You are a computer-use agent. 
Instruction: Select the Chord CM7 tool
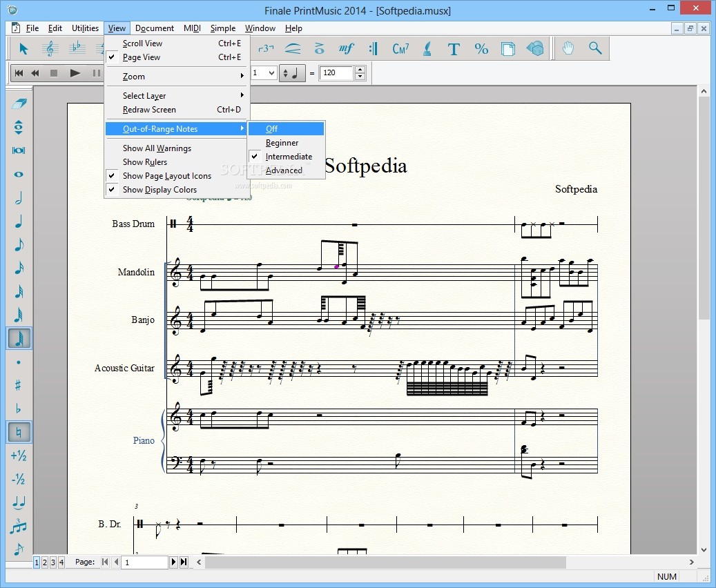(400, 48)
